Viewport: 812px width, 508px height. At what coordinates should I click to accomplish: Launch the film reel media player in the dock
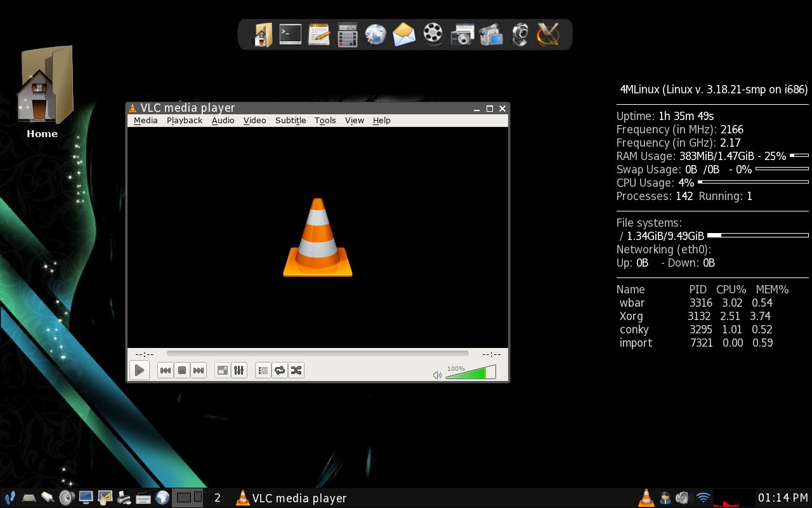433,34
